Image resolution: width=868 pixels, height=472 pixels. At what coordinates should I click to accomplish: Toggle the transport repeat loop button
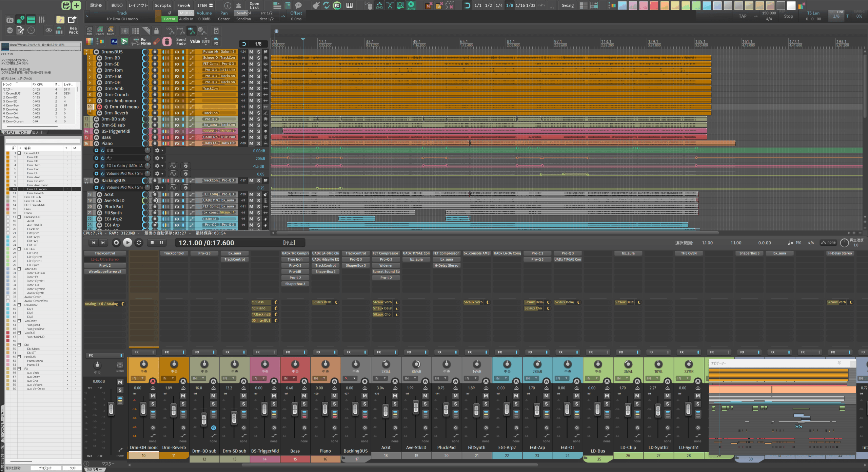pyautogui.click(x=139, y=243)
